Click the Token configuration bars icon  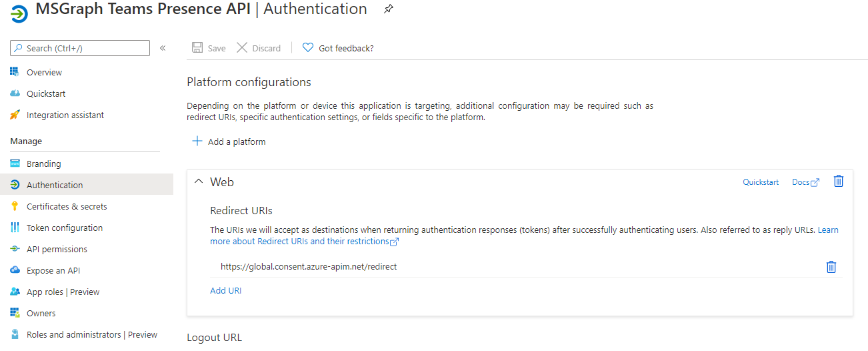(15, 228)
